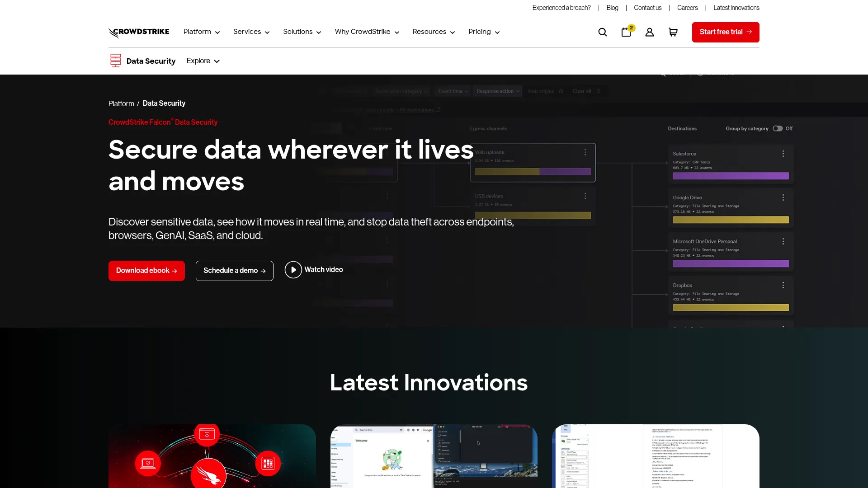Screen dimensions: 868x488
Task: Toggle the Group by category switch
Action: [x=778, y=128]
